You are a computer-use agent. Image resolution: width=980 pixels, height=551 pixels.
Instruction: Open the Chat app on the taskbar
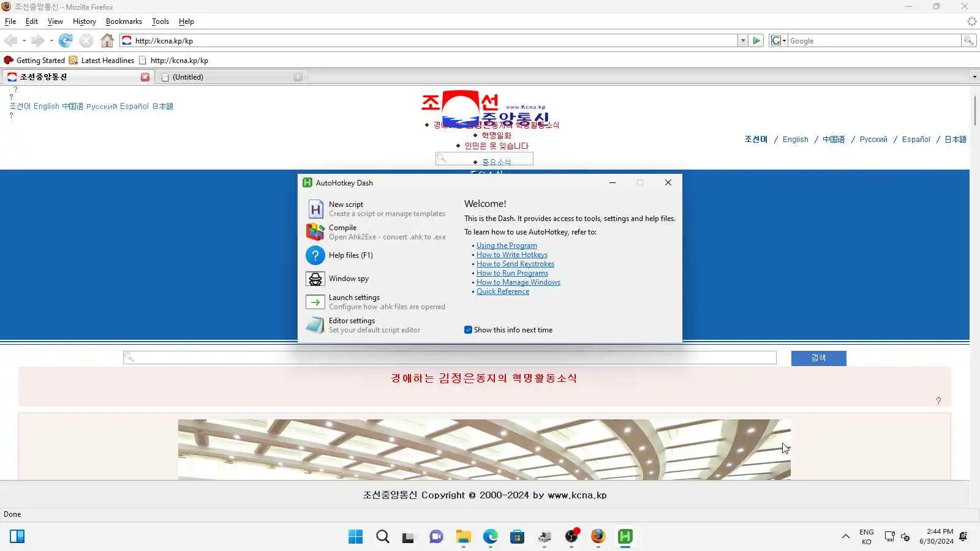click(x=436, y=537)
